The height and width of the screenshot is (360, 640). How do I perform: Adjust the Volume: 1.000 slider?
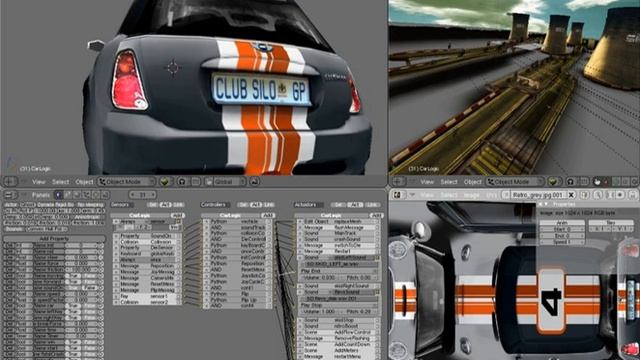tap(320, 311)
